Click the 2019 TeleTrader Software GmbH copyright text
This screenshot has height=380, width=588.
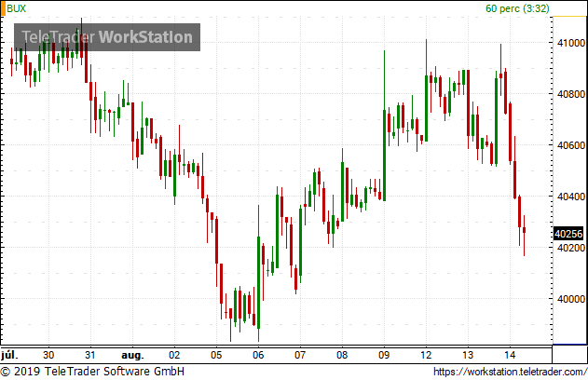point(92,372)
